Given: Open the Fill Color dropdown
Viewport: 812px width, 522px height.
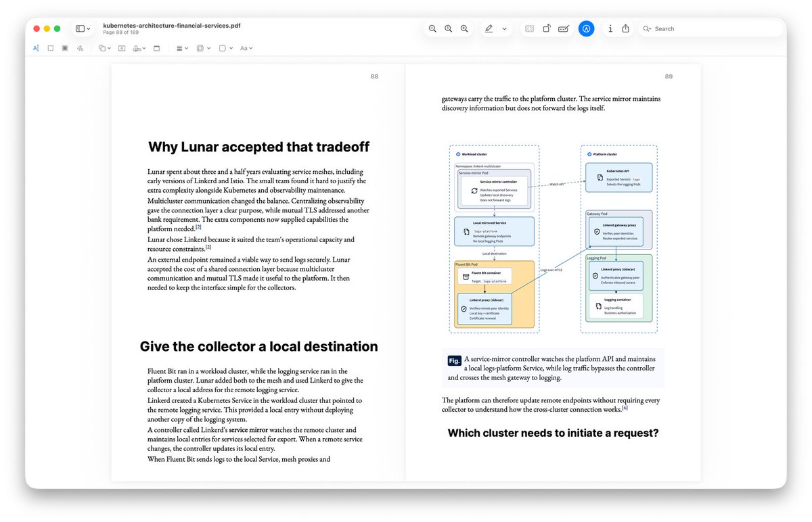Looking at the screenshot, I should 225,48.
